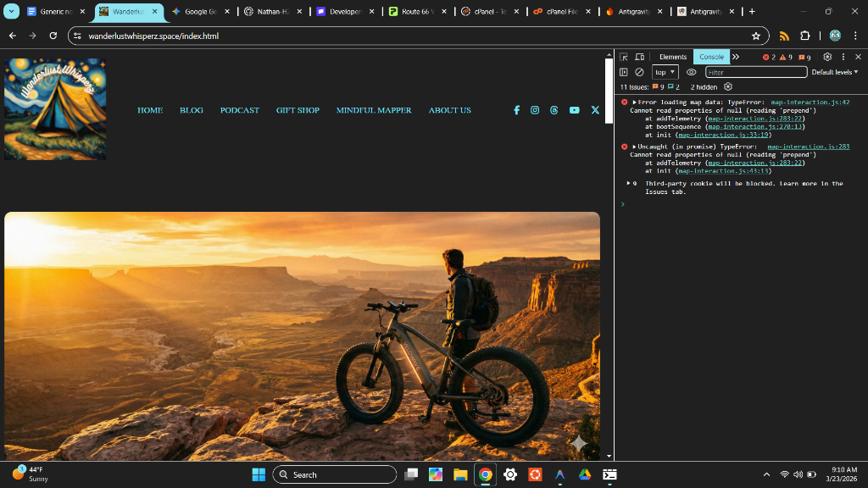Open the 'top' JavaScript context dropdown
Screen dimensions: 868x488
[665, 72]
